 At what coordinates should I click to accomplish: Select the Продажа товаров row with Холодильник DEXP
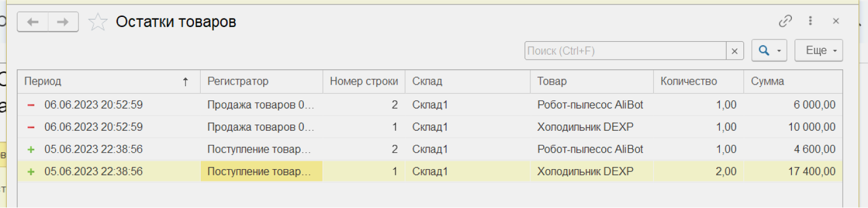click(430, 127)
